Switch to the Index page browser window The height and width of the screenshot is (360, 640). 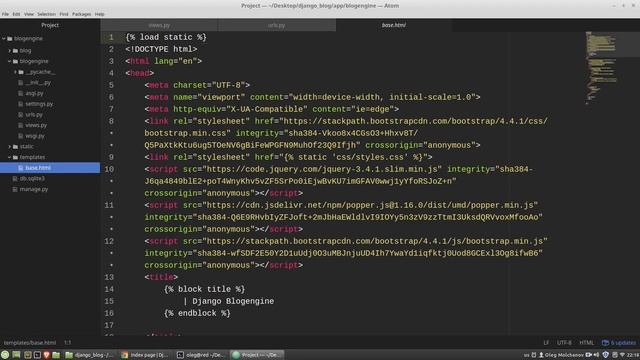(145, 355)
